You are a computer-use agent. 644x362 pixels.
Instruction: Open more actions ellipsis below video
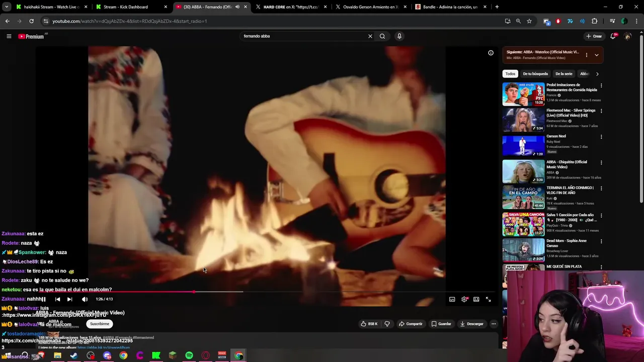pyautogui.click(x=494, y=324)
